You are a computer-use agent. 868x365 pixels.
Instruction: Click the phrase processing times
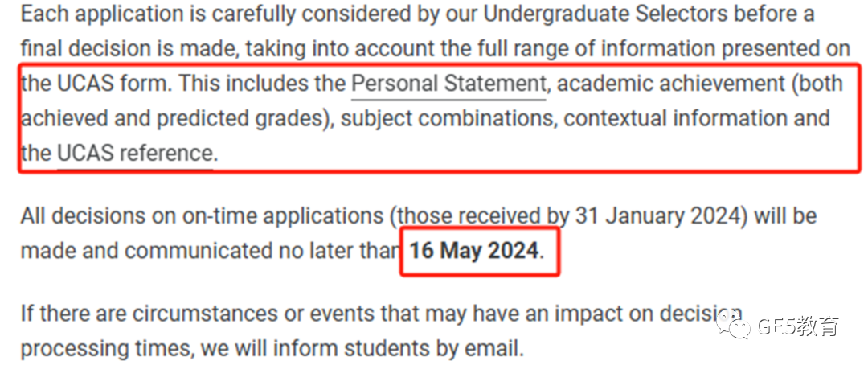pos(107,350)
